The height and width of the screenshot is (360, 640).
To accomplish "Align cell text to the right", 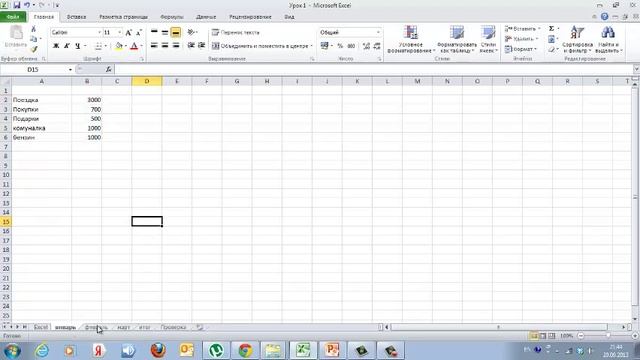I will pyautogui.click(x=176, y=45).
